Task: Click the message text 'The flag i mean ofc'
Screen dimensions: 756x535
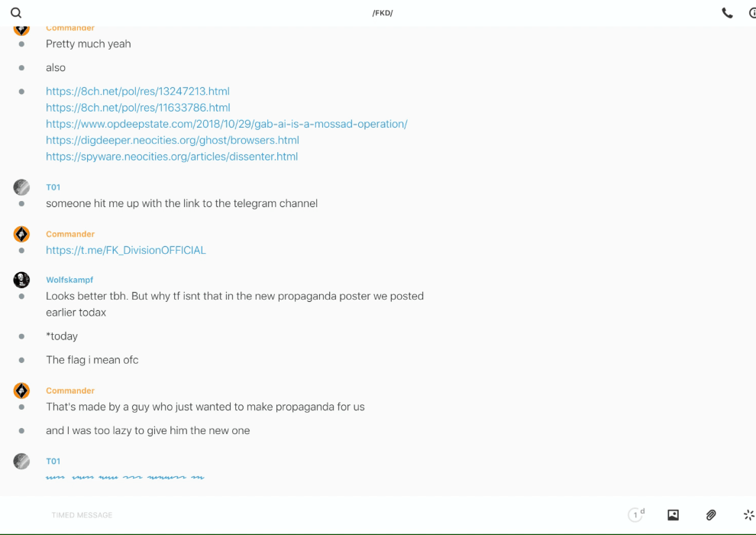Action: (x=92, y=360)
